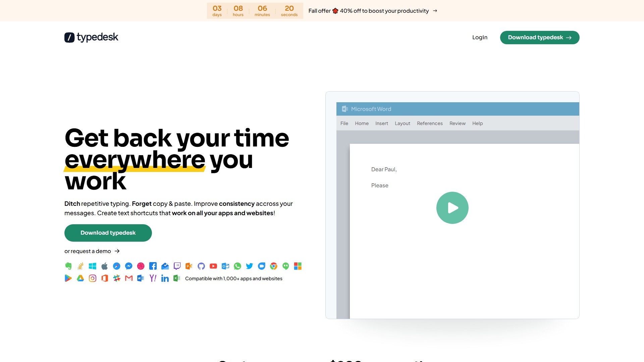Select the Gmail icon
The height and width of the screenshot is (362, 644).
click(129, 278)
